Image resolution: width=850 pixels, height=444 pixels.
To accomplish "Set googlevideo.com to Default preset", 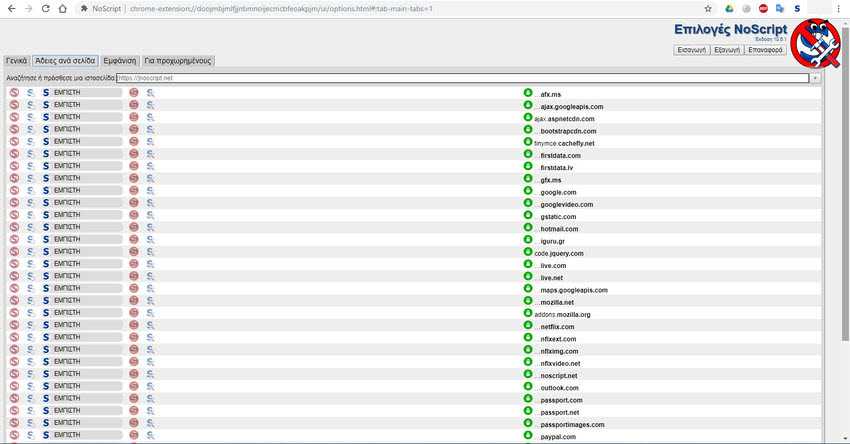I will [14, 203].
